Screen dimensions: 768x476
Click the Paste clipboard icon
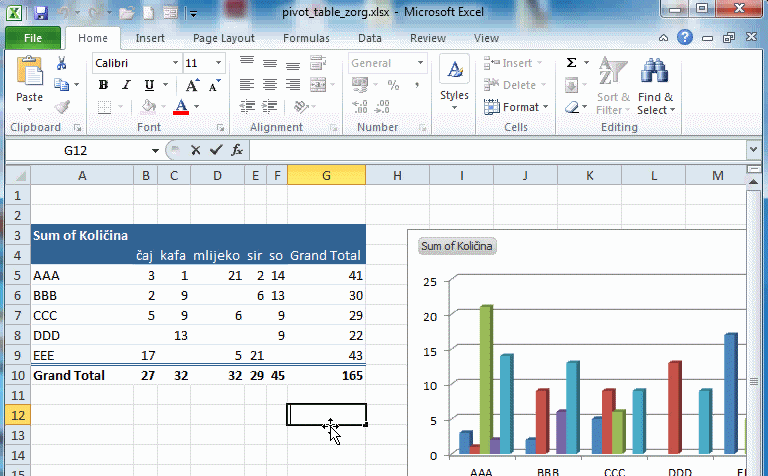point(29,75)
